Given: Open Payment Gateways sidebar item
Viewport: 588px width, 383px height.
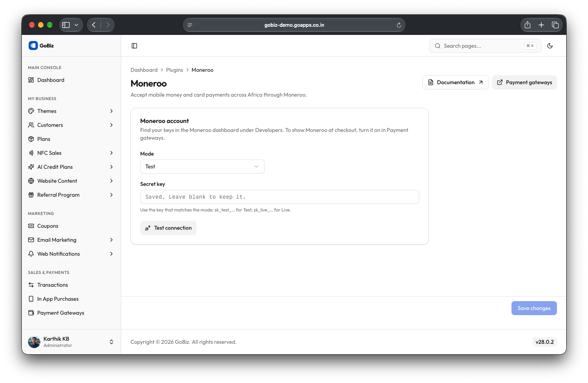Looking at the screenshot, I should click(71, 313).
